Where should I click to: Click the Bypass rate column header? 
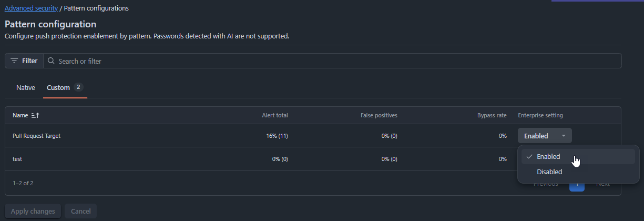coord(492,115)
